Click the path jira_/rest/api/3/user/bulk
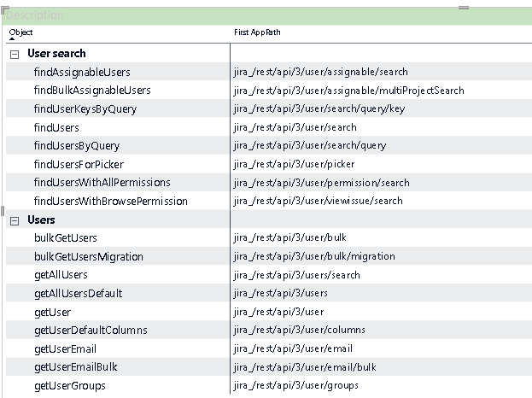532x398 pixels. 290,237
